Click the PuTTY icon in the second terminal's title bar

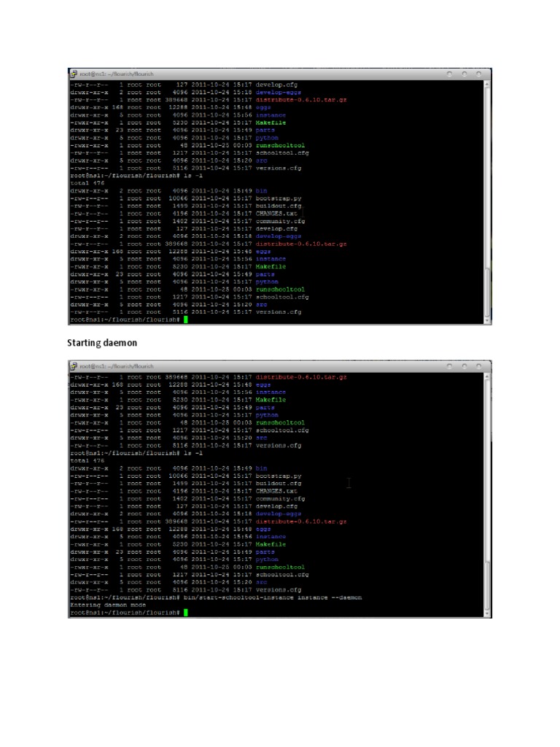coord(74,366)
